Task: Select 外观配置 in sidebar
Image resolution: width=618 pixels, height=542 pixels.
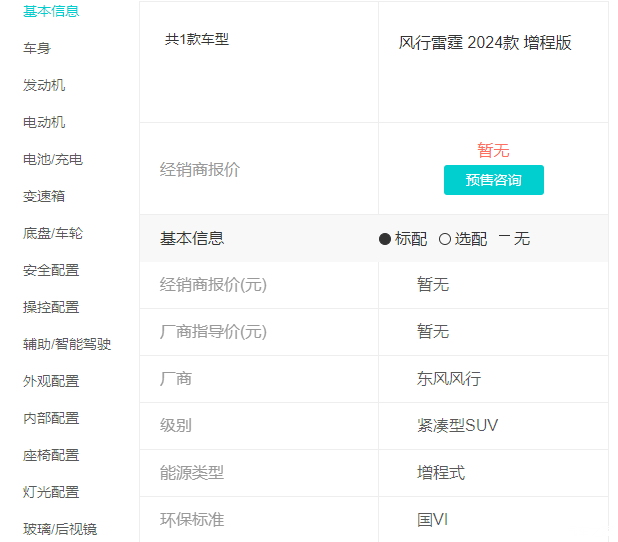Action: [x=51, y=381]
